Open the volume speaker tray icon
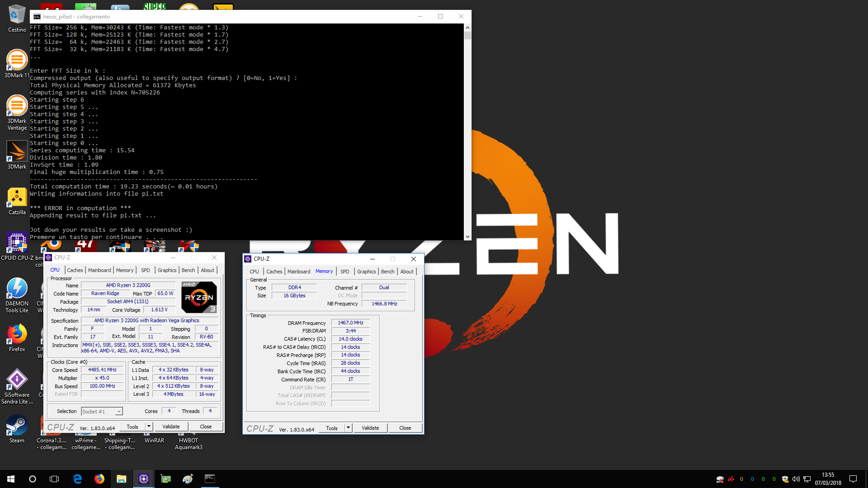The image size is (868, 488). pos(796,479)
